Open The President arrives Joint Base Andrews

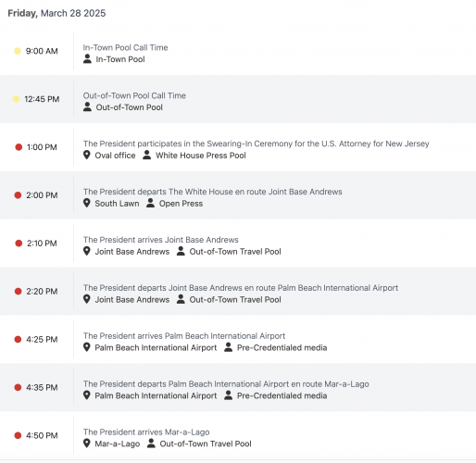pos(160,240)
